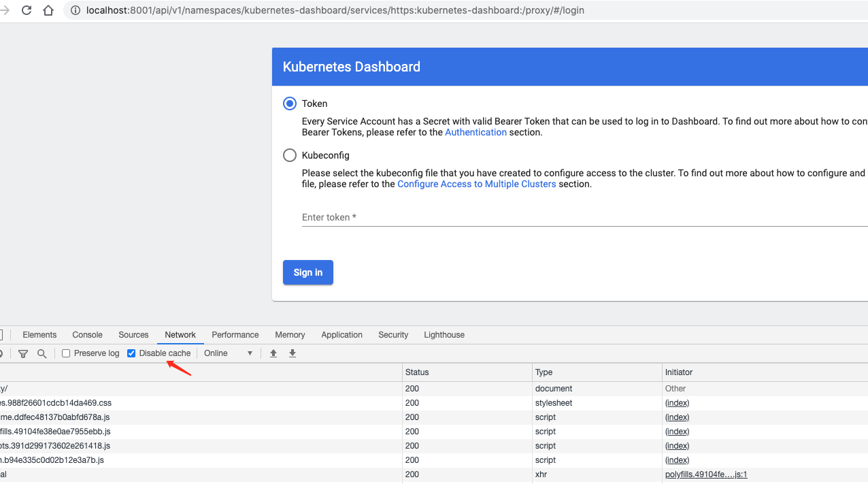This screenshot has width=868, height=484.
Task: Select the Kubeconfig radio button
Action: coord(290,155)
